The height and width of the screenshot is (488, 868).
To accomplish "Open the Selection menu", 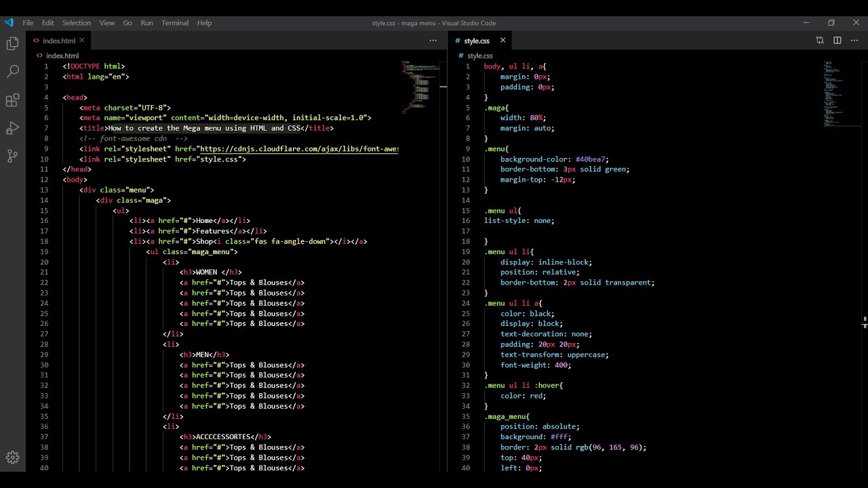I will [x=77, y=22].
